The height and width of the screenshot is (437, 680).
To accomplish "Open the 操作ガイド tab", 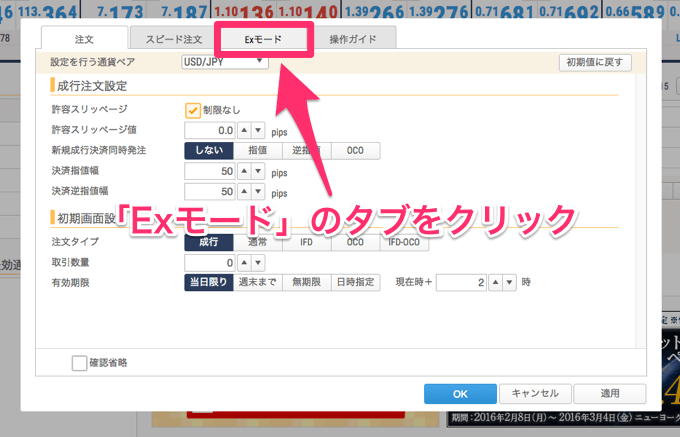I will coord(352,39).
